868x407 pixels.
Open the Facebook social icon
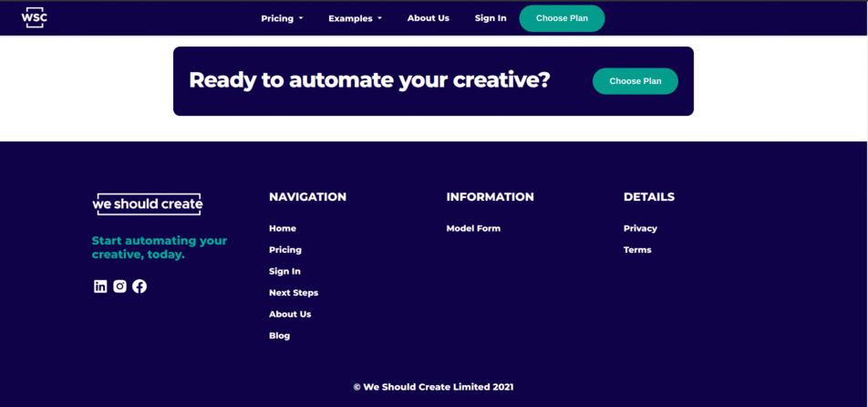[139, 287]
